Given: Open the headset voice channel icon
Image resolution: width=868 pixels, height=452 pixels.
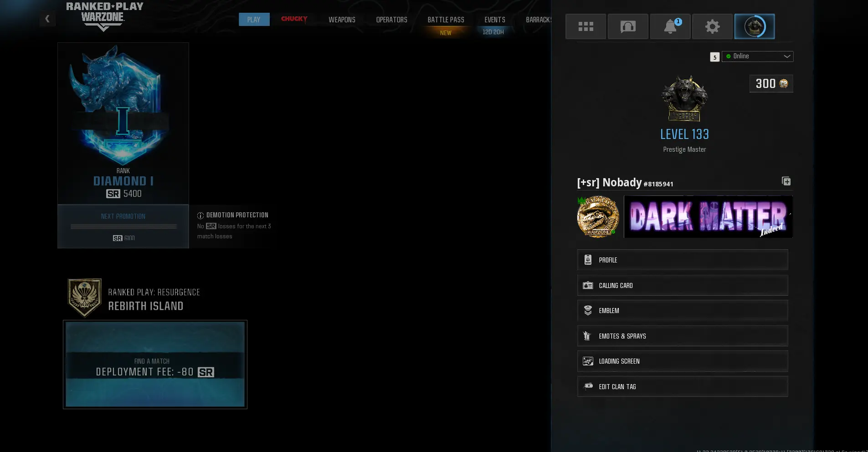Looking at the screenshot, I should [x=628, y=26].
